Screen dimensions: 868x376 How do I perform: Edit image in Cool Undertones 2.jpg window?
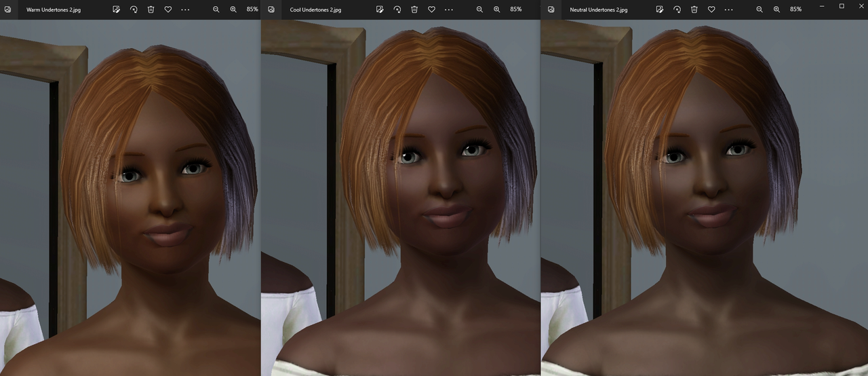380,10
